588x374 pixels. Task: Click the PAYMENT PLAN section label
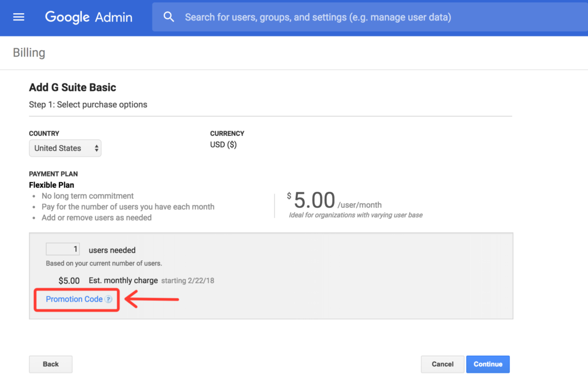coord(53,174)
